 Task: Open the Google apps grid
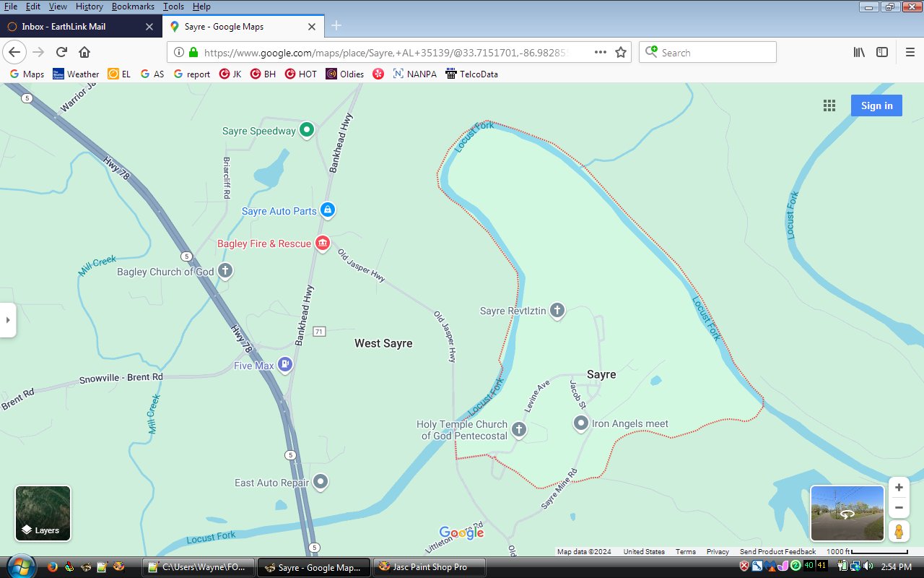829,105
